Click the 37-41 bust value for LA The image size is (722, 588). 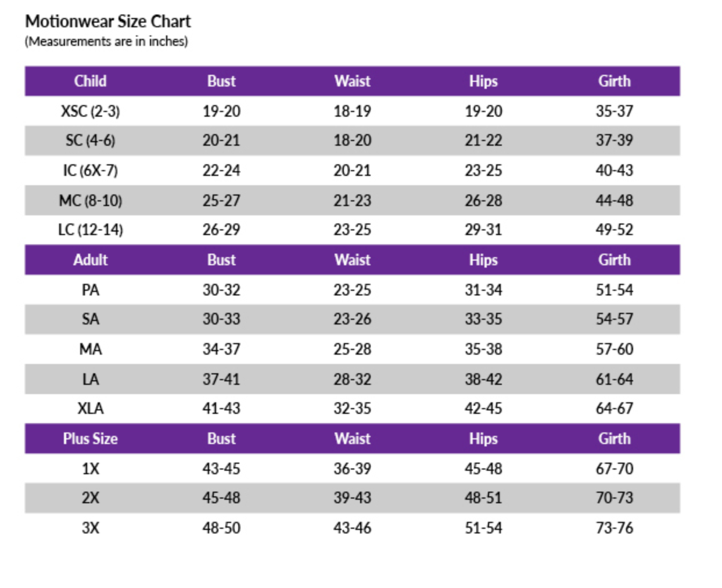point(221,380)
